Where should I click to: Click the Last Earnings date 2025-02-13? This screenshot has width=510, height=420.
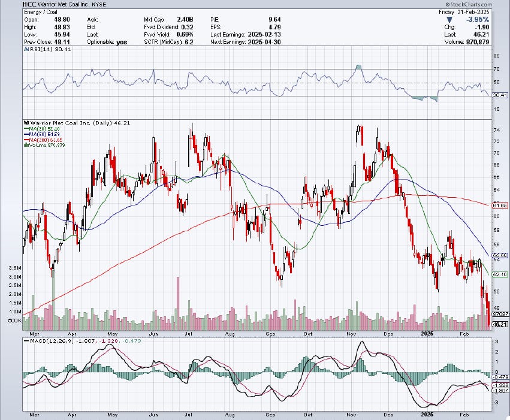(x=264, y=35)
